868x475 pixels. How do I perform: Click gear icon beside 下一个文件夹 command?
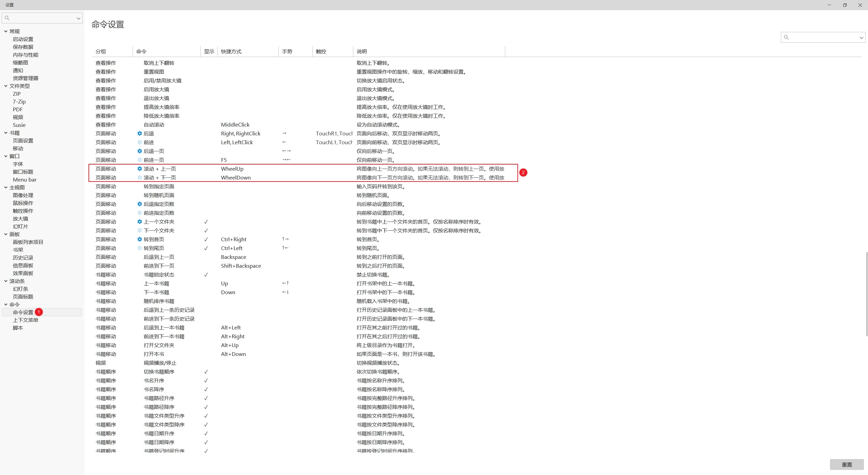(x=139, y=231)
